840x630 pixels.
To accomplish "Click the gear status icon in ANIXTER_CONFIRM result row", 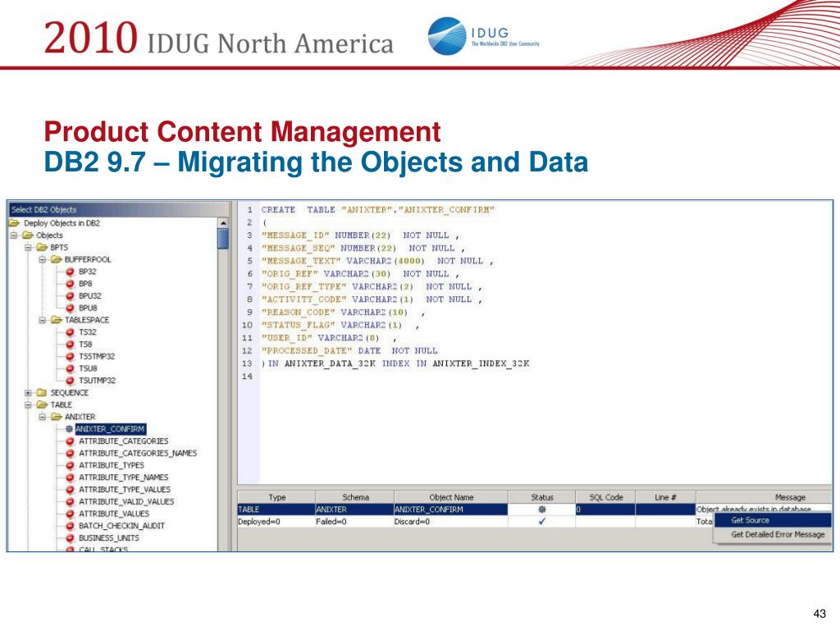I will 541,509.
